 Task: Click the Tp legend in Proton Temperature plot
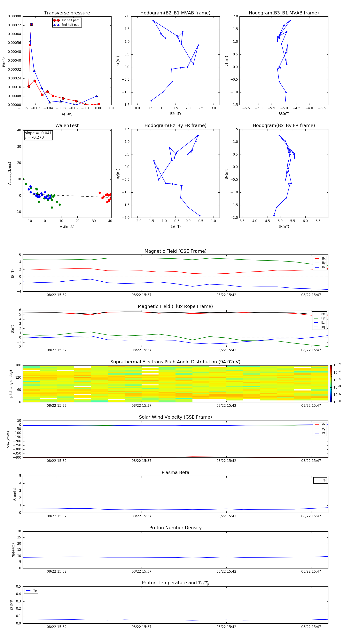coord(31,591)
